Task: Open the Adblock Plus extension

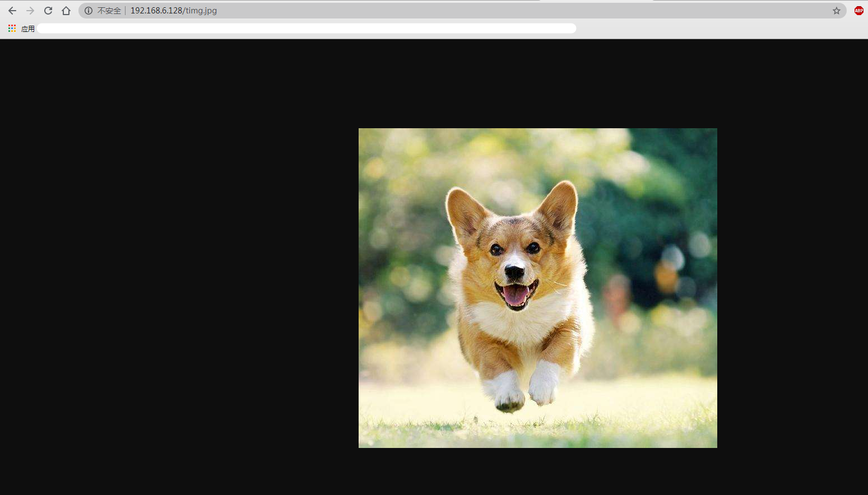Action: [858, 11]
